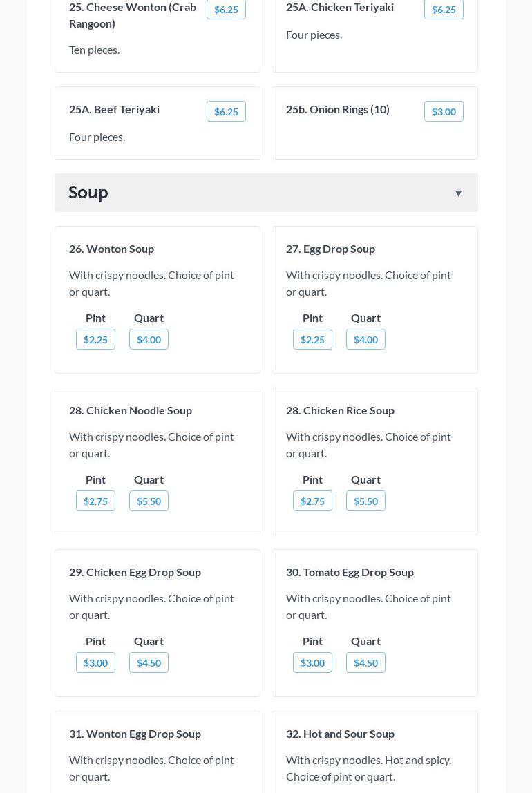Image resolution: width=532 pixels, height=793 pixels.
Task: Click the Soup category header
Action: click(88, 192)
